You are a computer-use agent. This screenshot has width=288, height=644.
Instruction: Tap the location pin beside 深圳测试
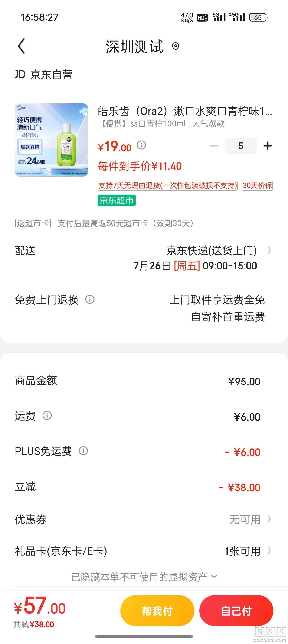point(176,46)
